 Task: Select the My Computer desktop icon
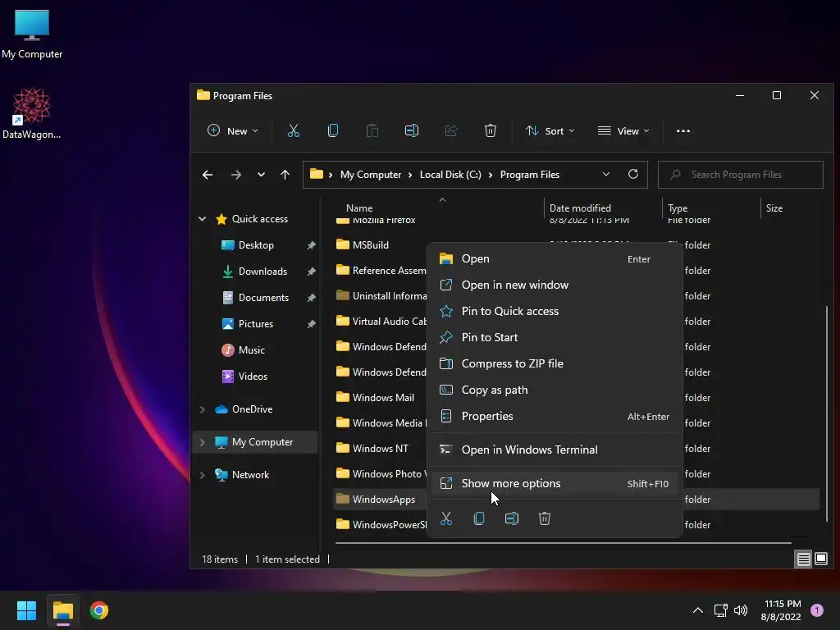point(32,34)
